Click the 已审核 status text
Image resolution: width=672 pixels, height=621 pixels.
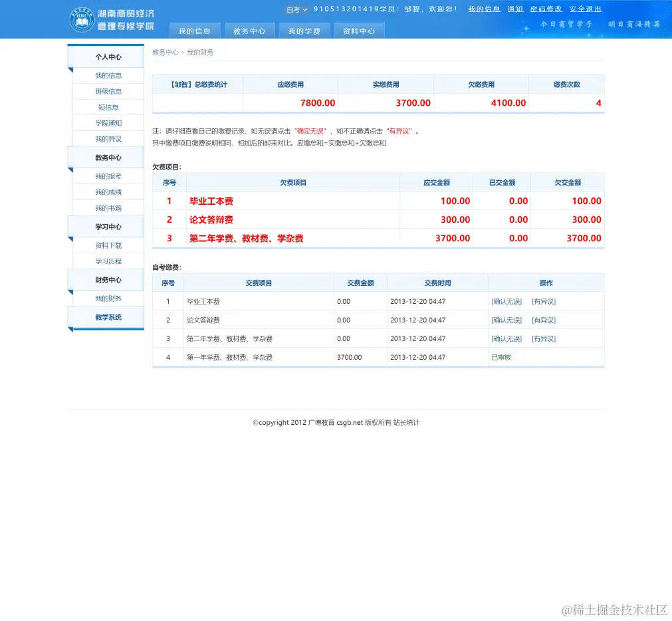pos(501,357)
